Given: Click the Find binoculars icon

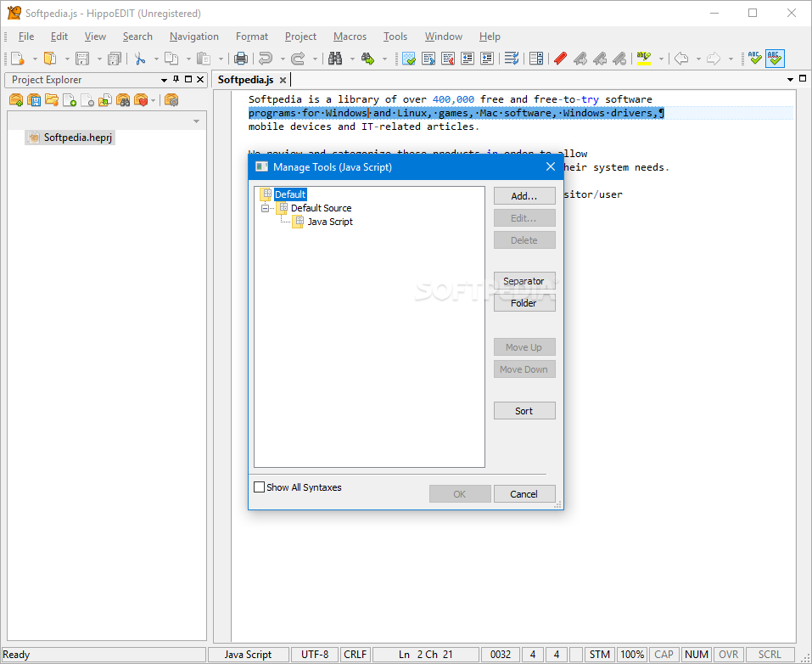Looking at the screenshot, I should [x=335, y=59].
